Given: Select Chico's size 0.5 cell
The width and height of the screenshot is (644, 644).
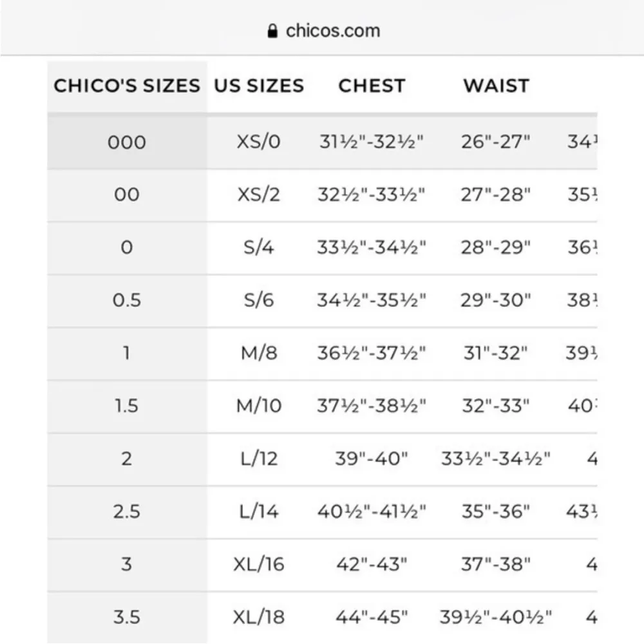Looking at the screenshot, I should click(127, 300).
